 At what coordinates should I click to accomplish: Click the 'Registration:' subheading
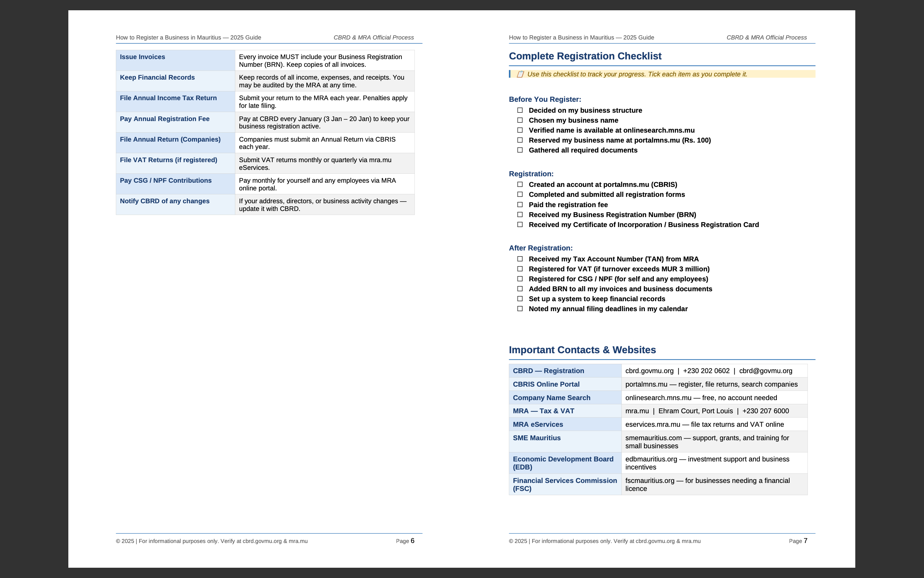(x=531, y=174)
